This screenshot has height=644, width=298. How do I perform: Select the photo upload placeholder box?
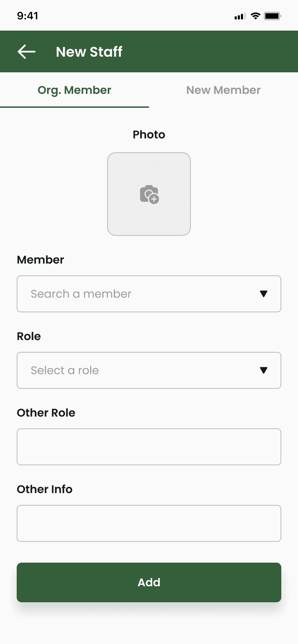coord(149,194)
